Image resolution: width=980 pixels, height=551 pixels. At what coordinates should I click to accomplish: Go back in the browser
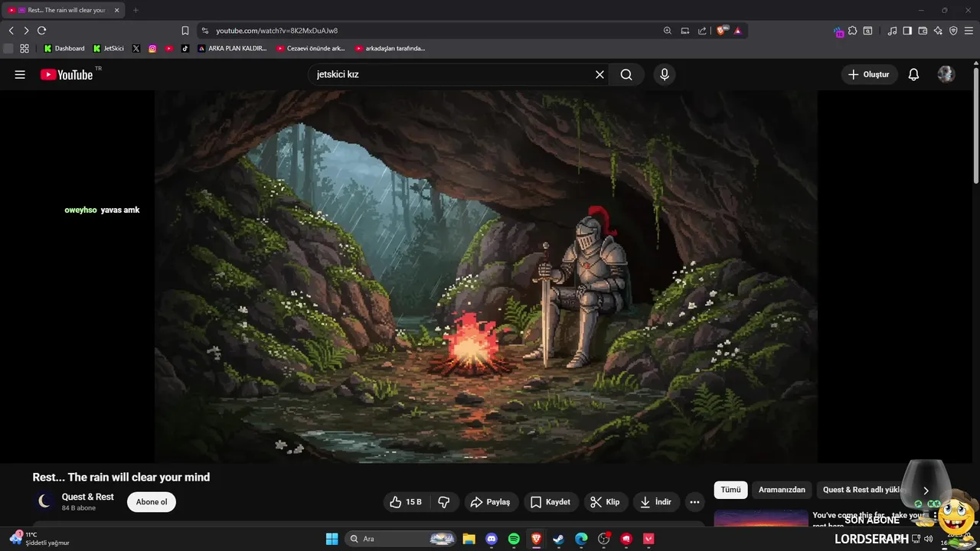11,31
